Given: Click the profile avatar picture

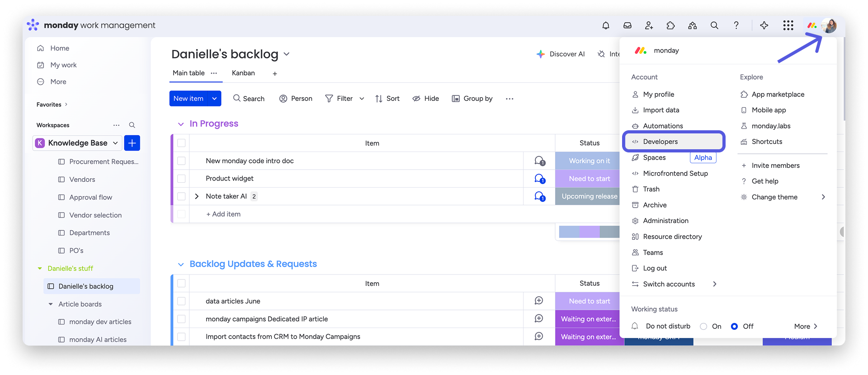Looking at the screenshot, I should pos(829,25).
